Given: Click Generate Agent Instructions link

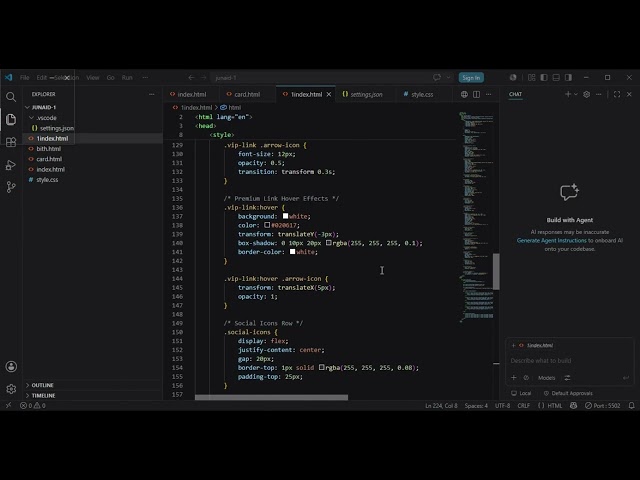Looking at the screenshot, I should (551, 240).
